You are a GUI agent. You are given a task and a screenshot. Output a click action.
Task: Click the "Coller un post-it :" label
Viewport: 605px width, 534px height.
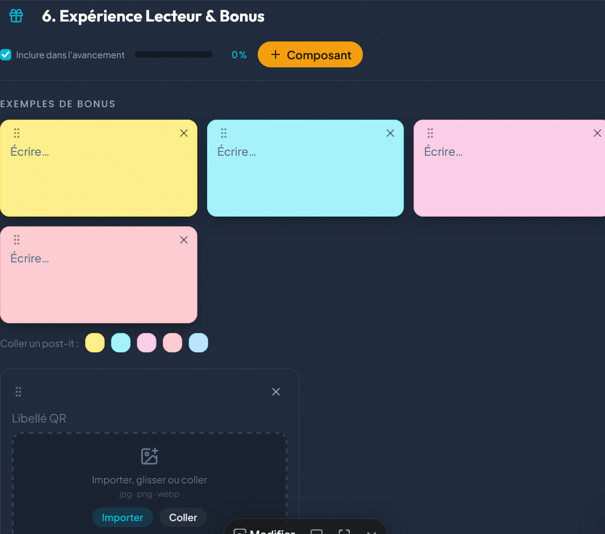tap(39, 343)
